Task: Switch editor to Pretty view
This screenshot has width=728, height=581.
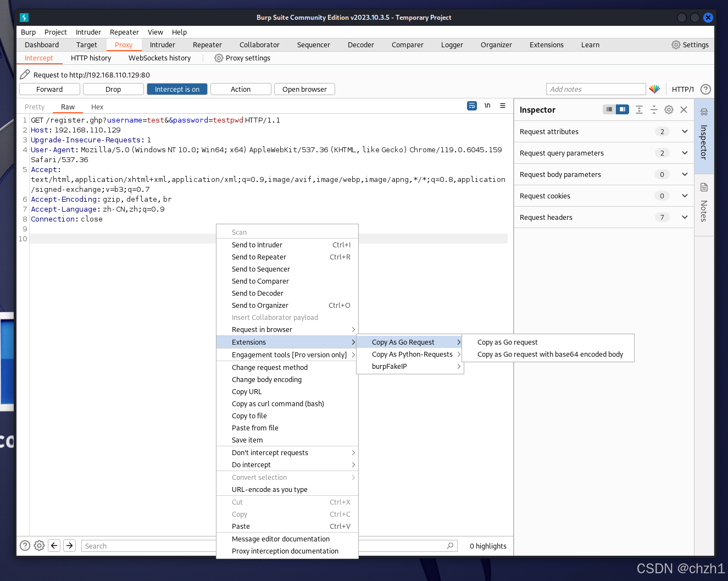Action: pyautogui.click(x=35, y=107)
